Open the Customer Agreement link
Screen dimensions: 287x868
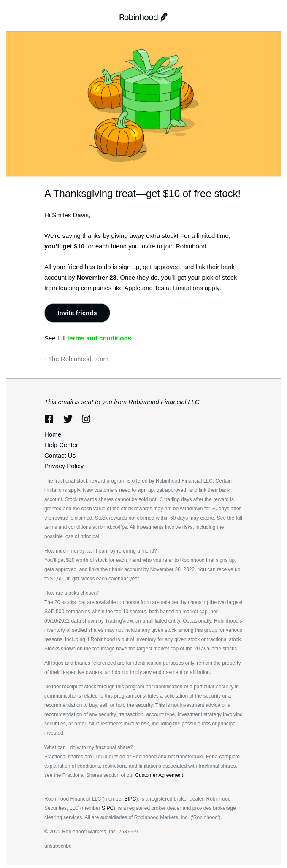pos(159,775)
